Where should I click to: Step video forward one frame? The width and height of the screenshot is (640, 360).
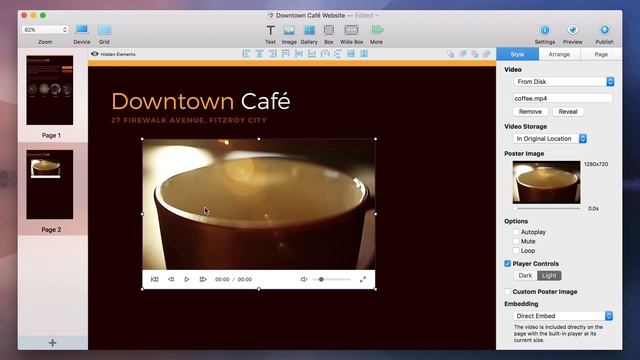coord(203,280)
